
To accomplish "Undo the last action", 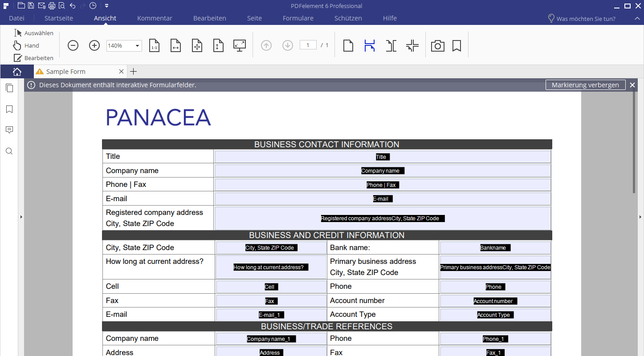I will pos(73,6).
